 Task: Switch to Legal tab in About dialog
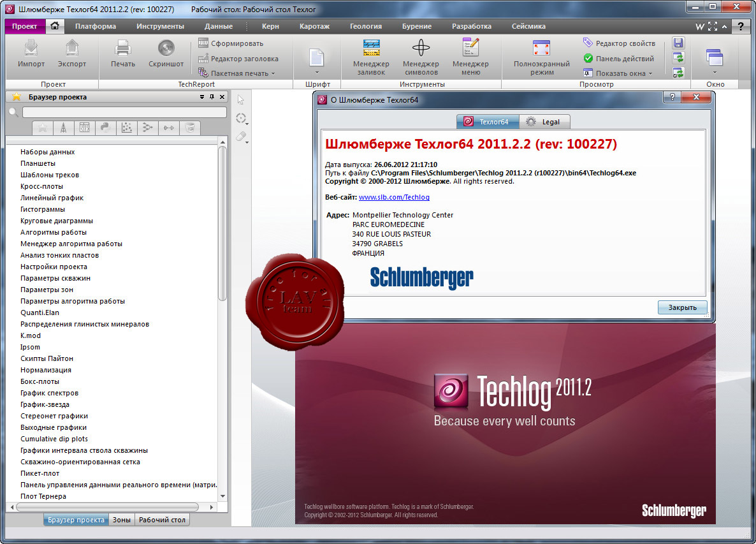coord(544,122)
